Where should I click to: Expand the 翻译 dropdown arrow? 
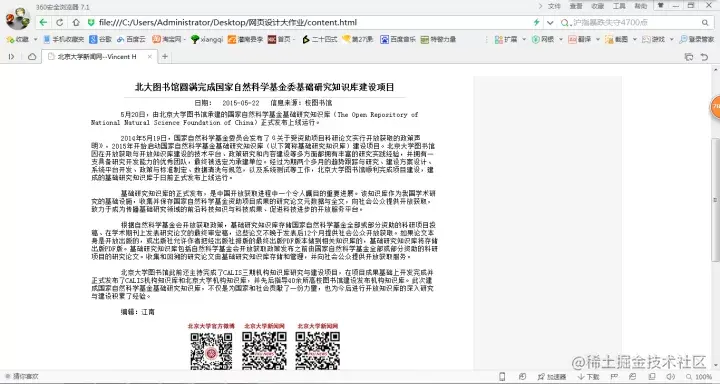[x=597, y=40]
